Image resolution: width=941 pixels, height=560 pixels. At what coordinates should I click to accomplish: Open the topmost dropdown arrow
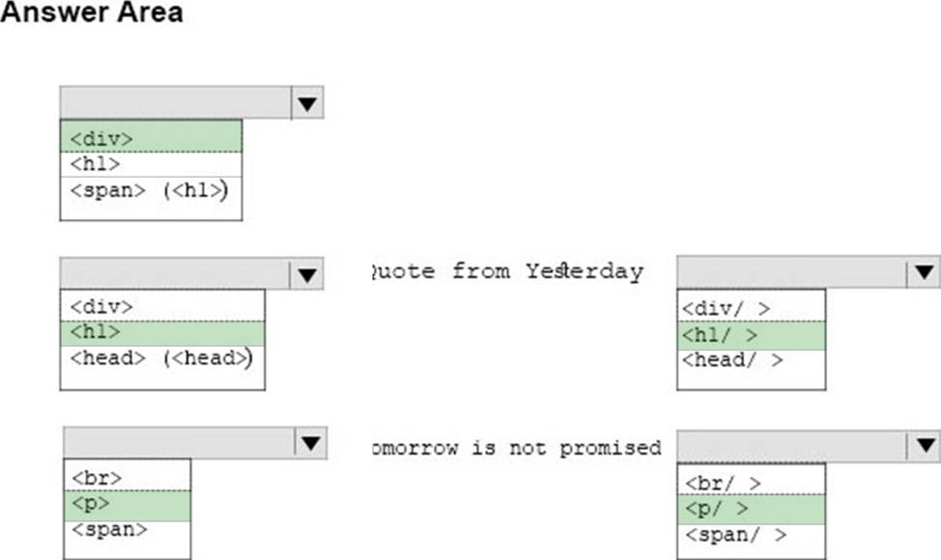pos(307,103)
